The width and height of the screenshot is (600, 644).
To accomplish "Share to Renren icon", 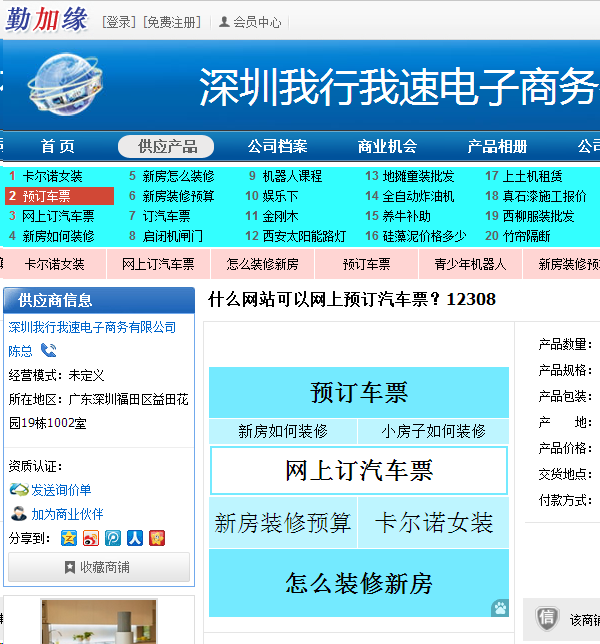I will (135, 538).
